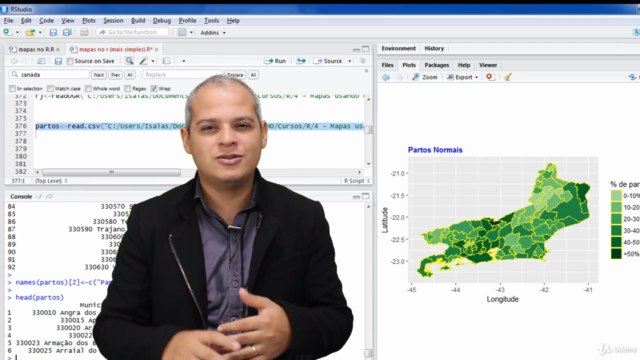The image size is (640, 360).
Task: Click the editor horizontal scrollbar
Action: 111,172
